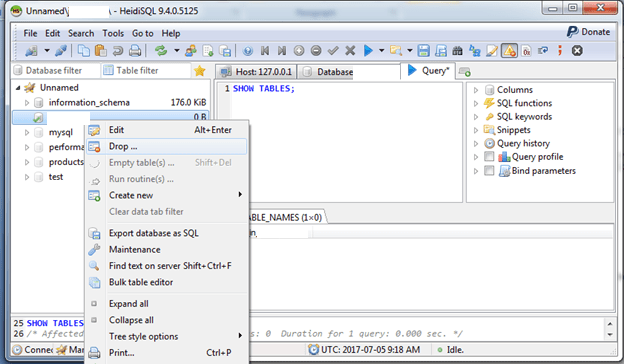Click the Copy toolbar icon
The width and height of the screenshot is (624, 364).
(84, 51)
